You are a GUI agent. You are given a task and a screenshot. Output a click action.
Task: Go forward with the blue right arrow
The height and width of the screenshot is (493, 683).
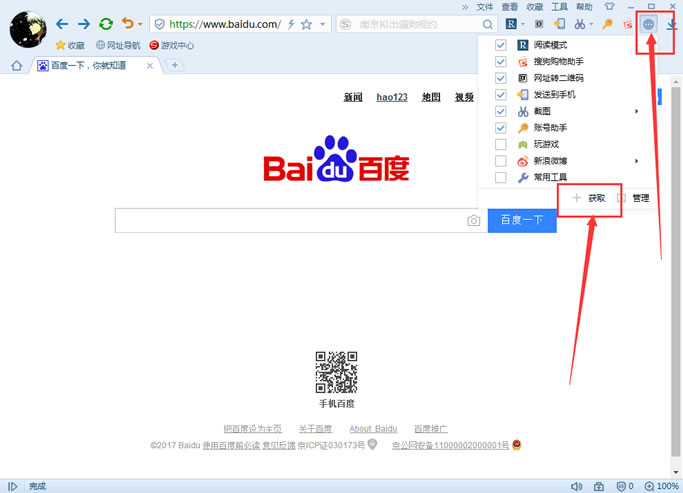click(x=84, y=24)
